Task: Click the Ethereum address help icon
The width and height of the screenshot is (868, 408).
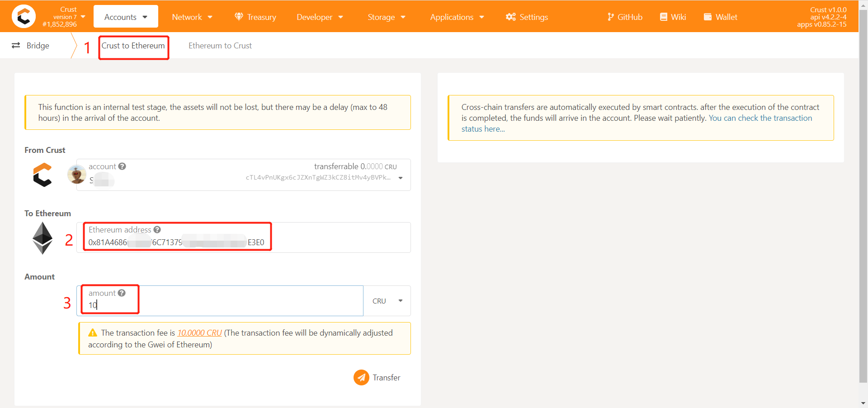Action: (157, 230)
